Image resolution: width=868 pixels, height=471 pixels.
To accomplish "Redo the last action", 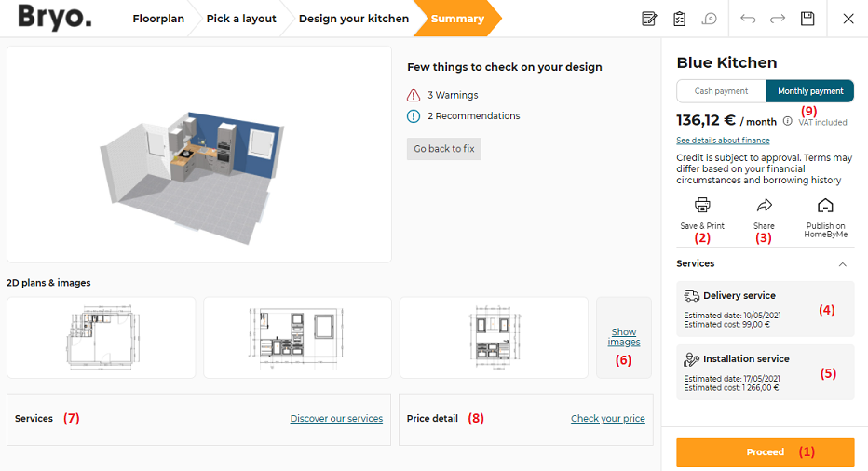I will point(778,19).
